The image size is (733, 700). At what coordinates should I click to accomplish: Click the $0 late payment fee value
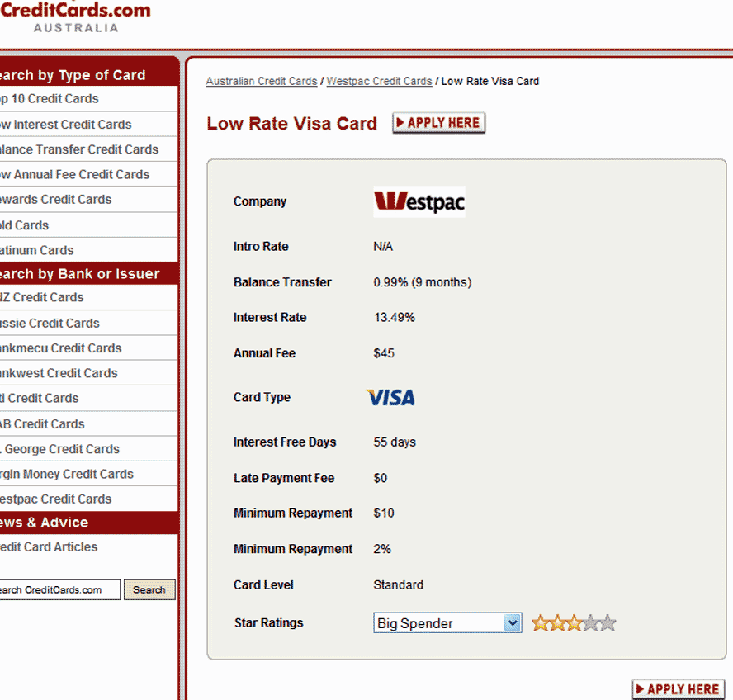click(x=380, y=478)
